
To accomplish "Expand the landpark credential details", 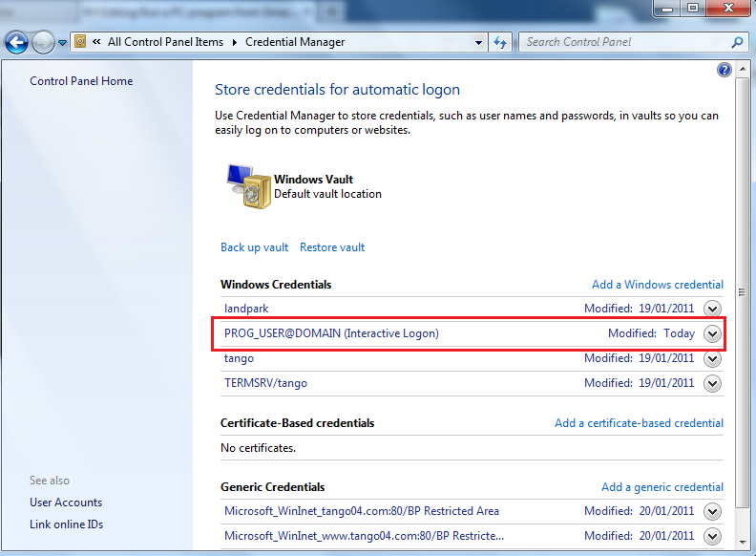I will point(711,309).
